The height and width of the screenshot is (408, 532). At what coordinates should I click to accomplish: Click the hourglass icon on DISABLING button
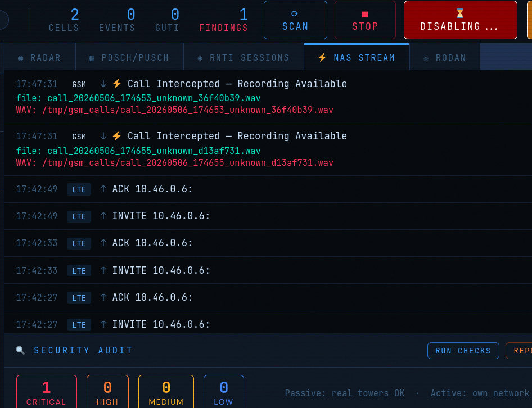point(460,13)
